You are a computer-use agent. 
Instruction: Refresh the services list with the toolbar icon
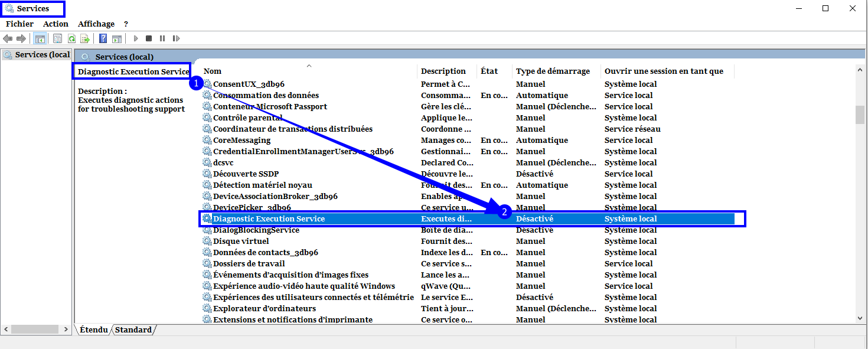click(x=71, y=38)
